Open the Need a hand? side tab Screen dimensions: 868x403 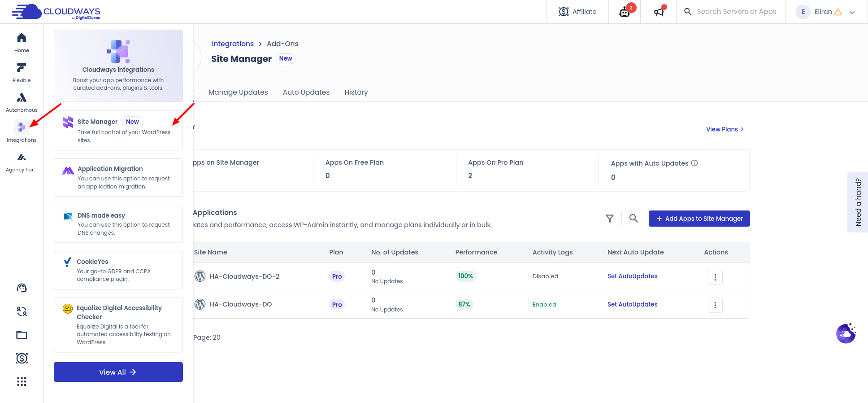pyautogui.click(x=858, y=202)
